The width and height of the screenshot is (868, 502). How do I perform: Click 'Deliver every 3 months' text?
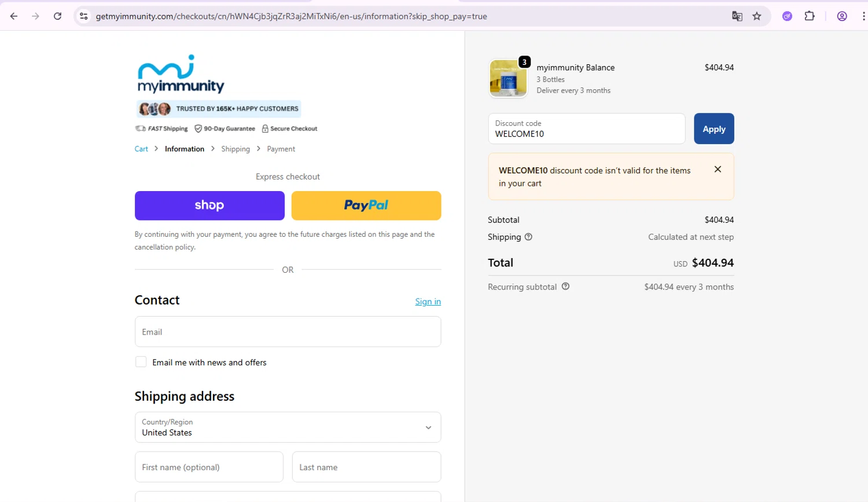pos(573,90)
